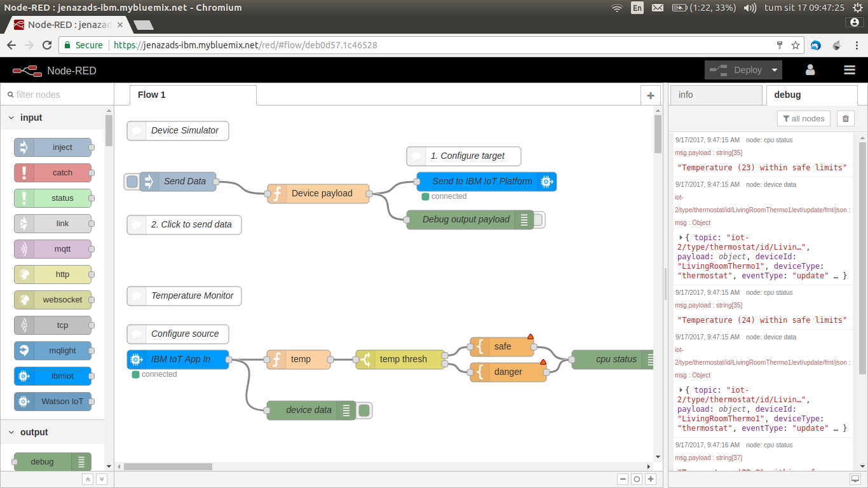The width and height of the screenshot is (868, 488).
Task: Click the Deploy button
Action: pyautogui.click(x=736, y=70)
